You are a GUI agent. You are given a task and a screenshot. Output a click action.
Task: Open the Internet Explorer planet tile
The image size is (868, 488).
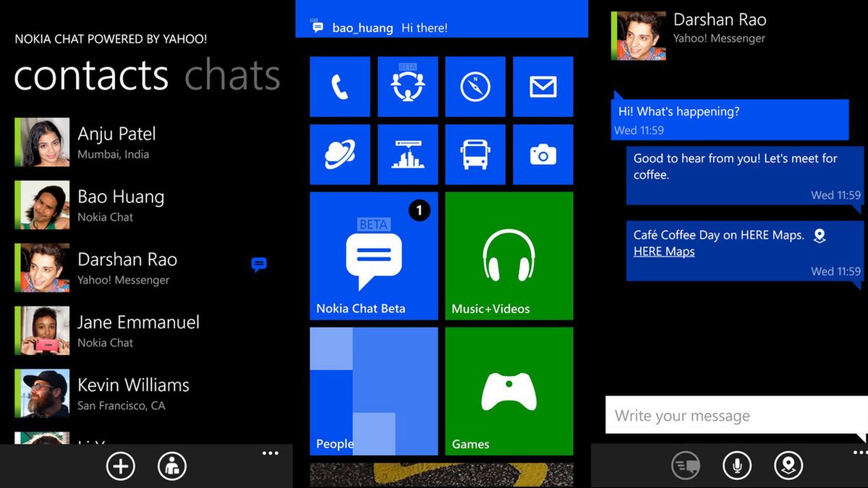340,154
